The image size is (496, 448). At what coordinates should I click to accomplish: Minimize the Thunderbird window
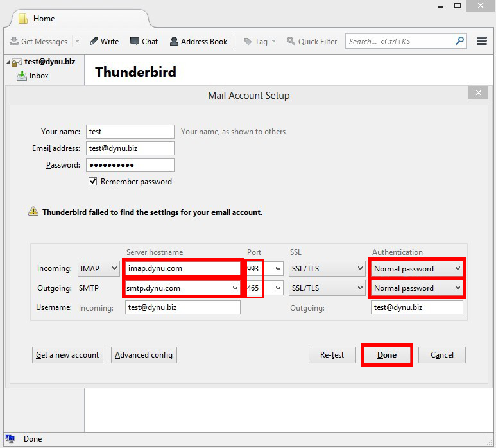point(440,6)
